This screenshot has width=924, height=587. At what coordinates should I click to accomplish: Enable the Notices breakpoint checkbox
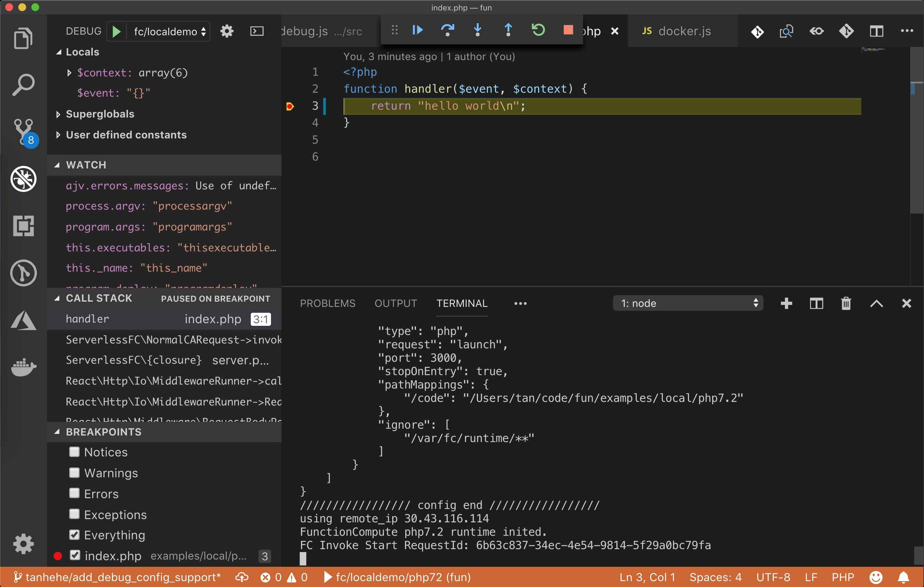tap(74, 452)
